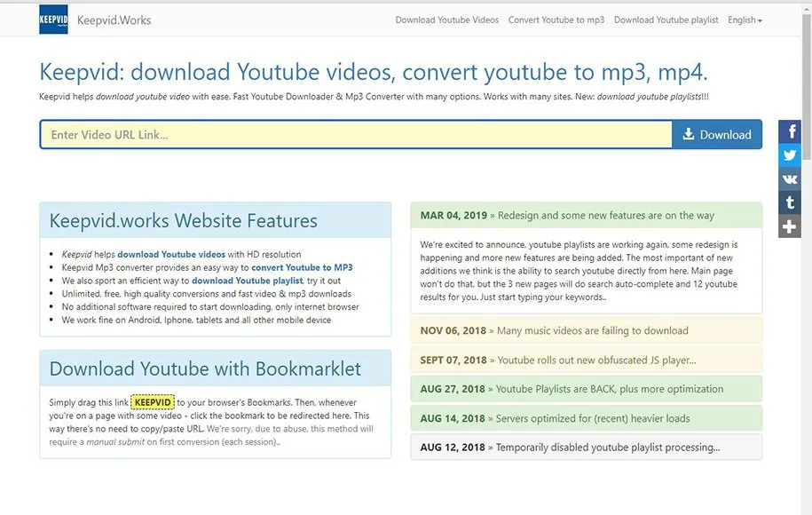This screenshot has height=515, width=812.
Task: Share page on Twitter
Action: 790,155
